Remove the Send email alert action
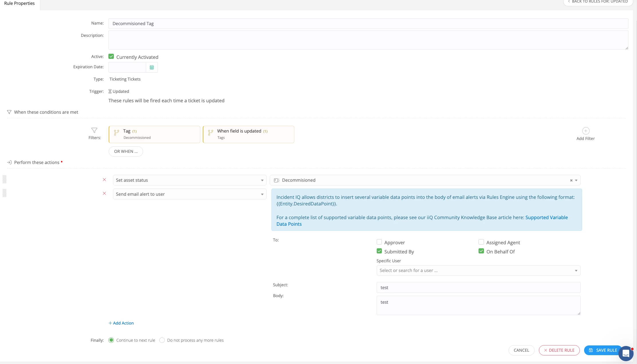 (x=104, y=193)
